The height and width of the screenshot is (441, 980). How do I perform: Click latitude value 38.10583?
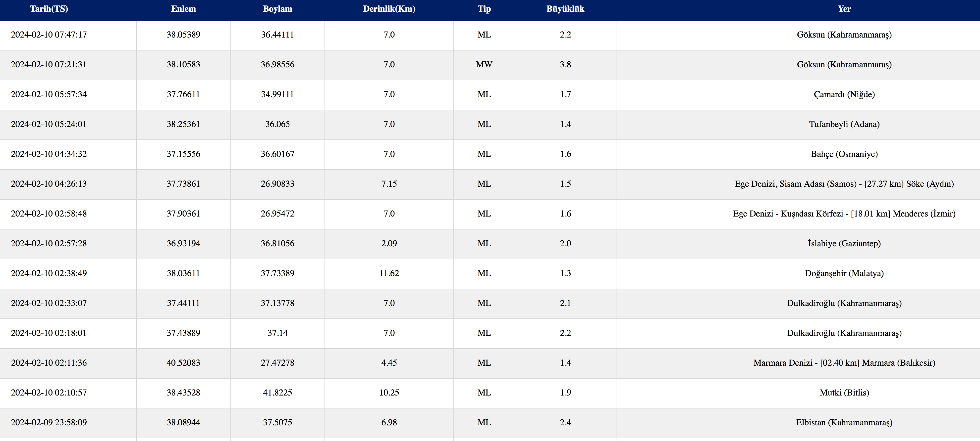point(183,65)
